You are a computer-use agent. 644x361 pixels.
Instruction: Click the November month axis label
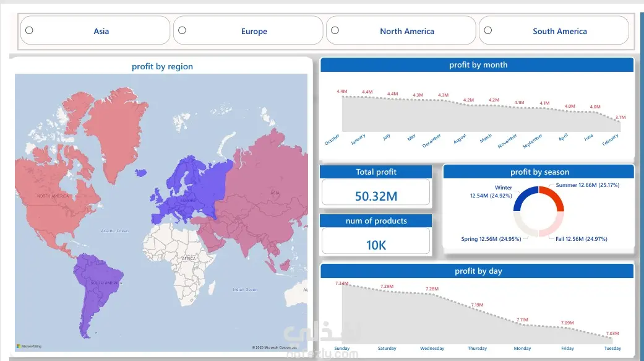point(507,141)
